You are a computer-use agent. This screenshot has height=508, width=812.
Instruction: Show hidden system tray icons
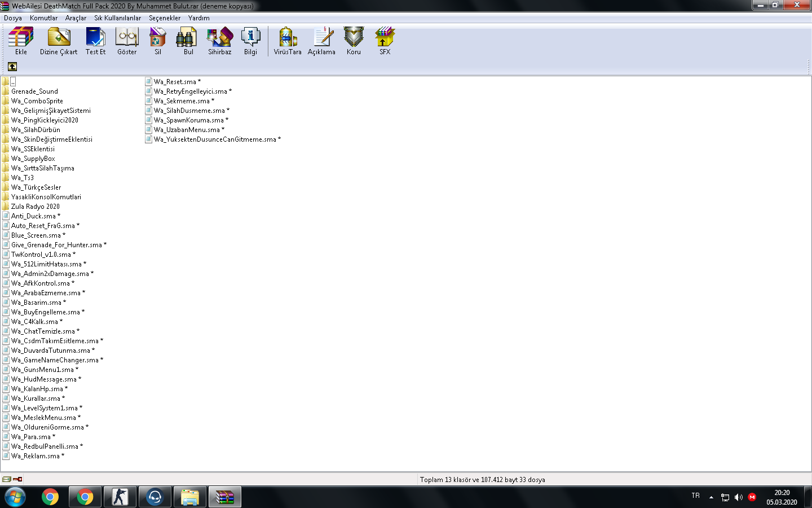pyautogui.click(x=711, y=497)
